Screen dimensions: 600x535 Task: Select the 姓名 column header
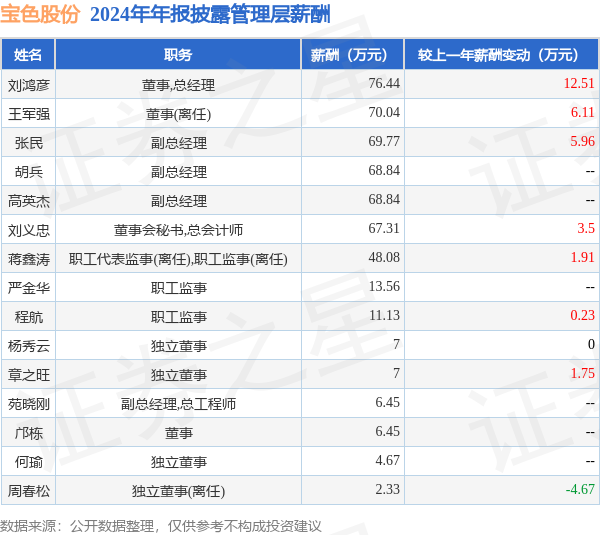pos(28,55)
